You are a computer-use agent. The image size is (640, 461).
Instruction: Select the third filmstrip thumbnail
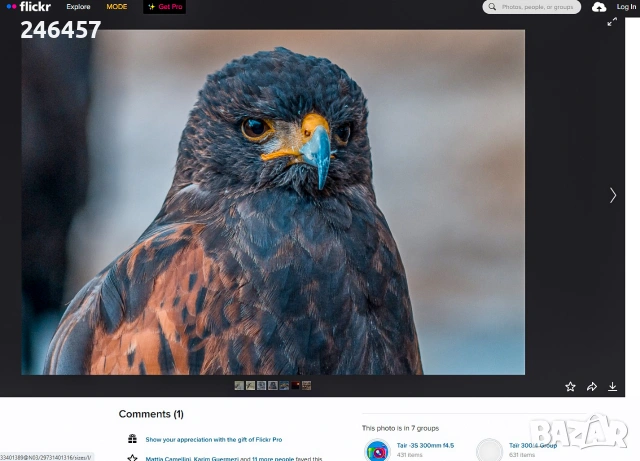click(x=262, y=385)
